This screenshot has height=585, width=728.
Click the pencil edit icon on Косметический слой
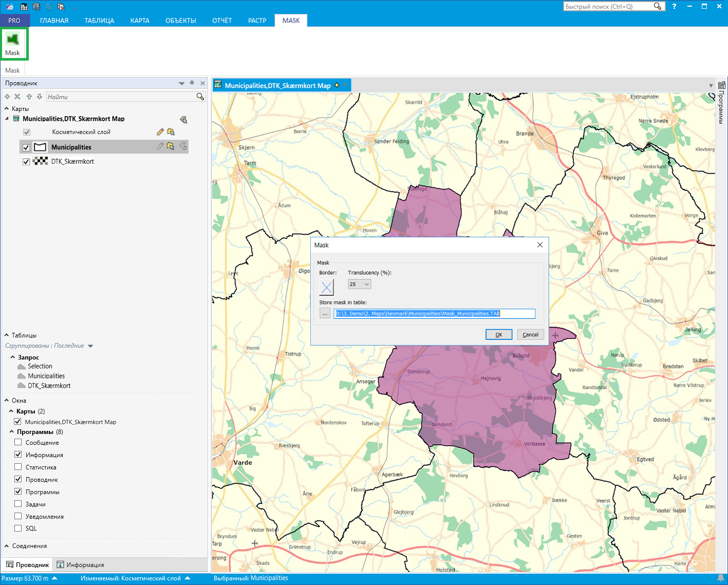pyautogui.click(x=160, y=132)
